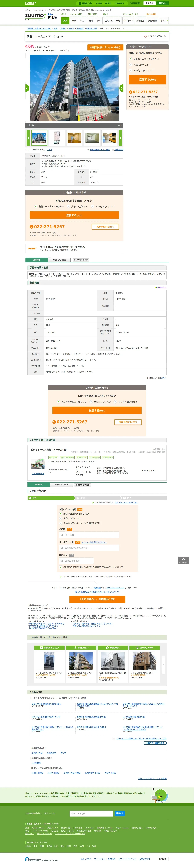The image size is (194, 868).
Task: Select sidebar radio その他の問い合わせ
Action: [x=131, y=70]
